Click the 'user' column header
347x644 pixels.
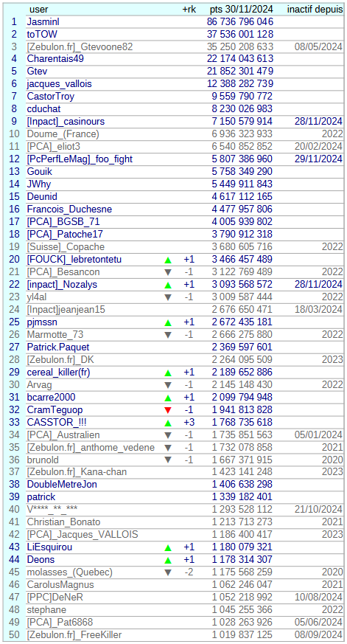point(39,10)
